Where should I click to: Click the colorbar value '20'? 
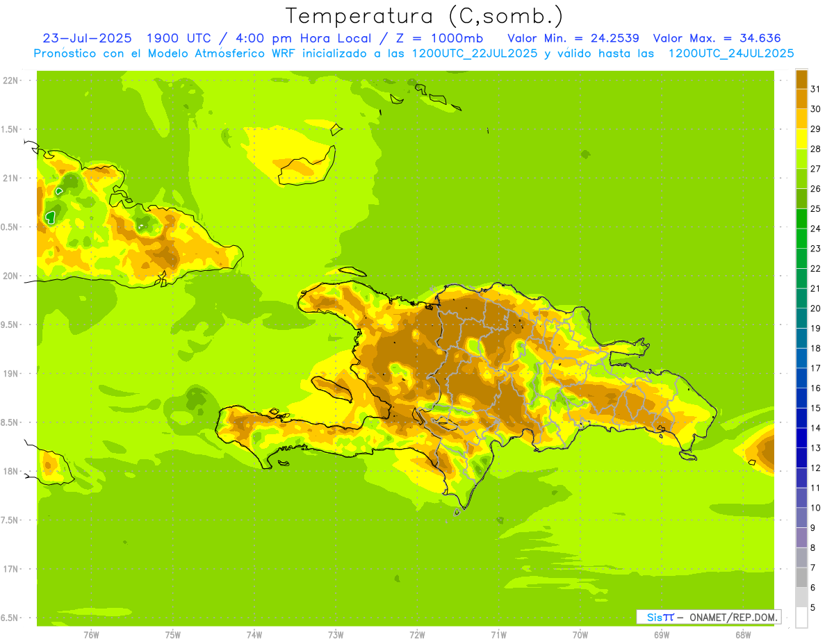815,308
